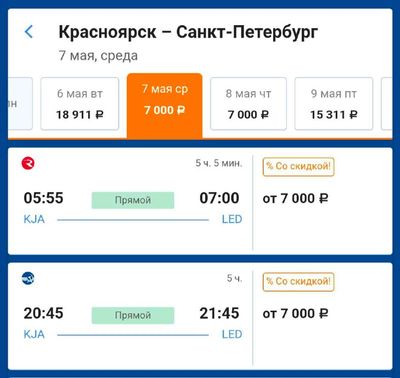The height and width of the screenshot is (378, 400).
Task: Click the 5 ч. 5 мин. duration text
Action: click(x=219, y=163)
